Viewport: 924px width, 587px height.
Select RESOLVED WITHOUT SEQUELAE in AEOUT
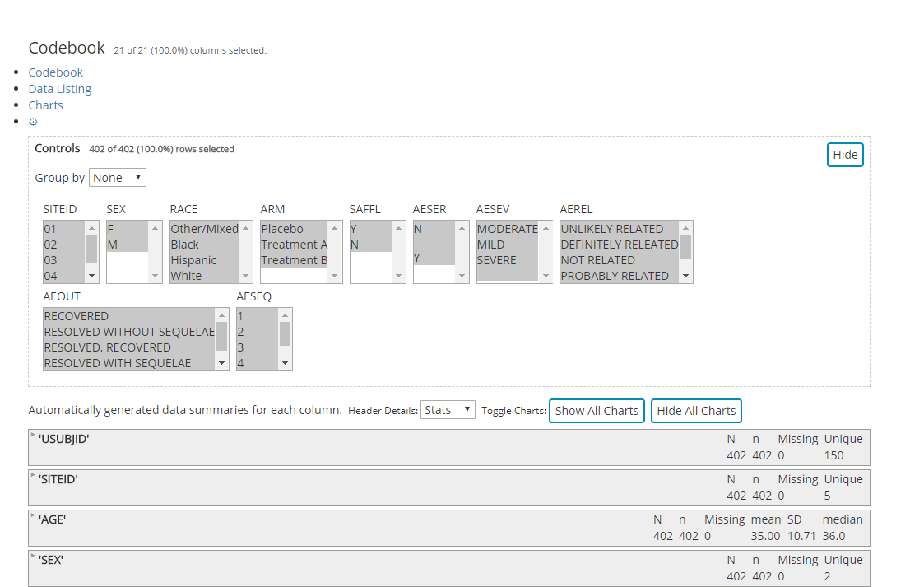point(129,332)
